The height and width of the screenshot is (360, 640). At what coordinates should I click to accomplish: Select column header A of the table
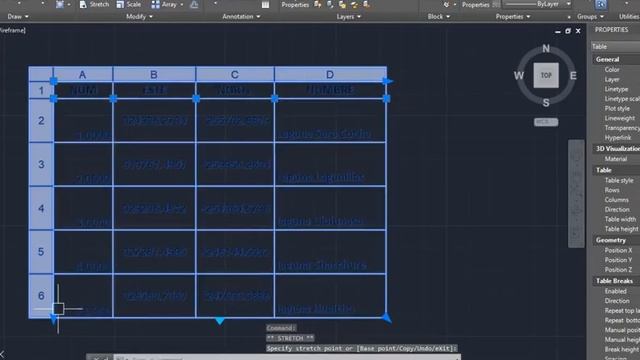83,74
